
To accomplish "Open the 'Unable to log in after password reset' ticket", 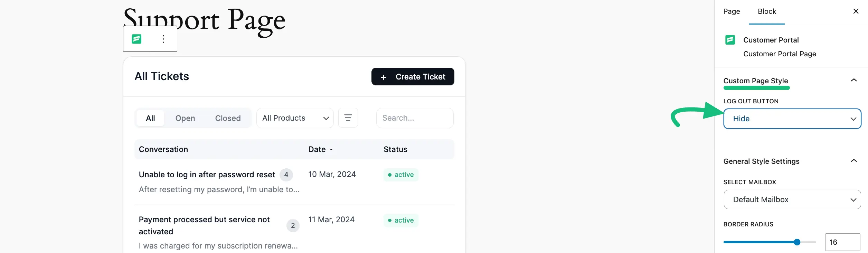I will [207, 175].
